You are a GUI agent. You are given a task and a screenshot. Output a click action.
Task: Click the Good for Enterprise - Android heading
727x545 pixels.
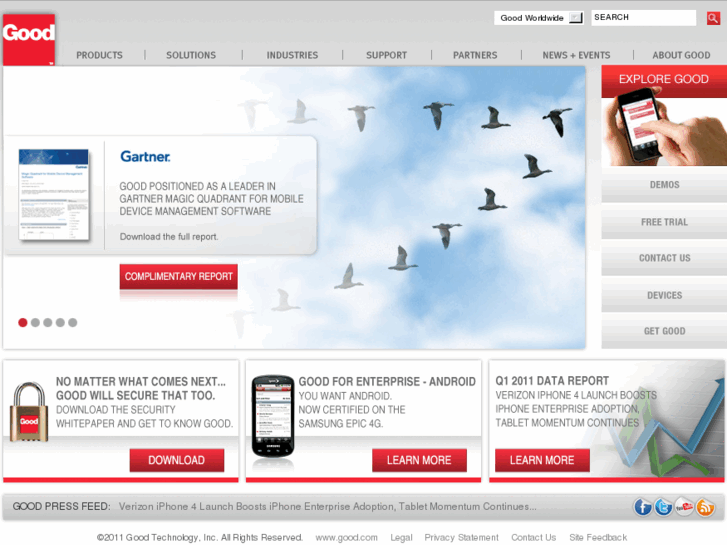[x=387, y=382]
